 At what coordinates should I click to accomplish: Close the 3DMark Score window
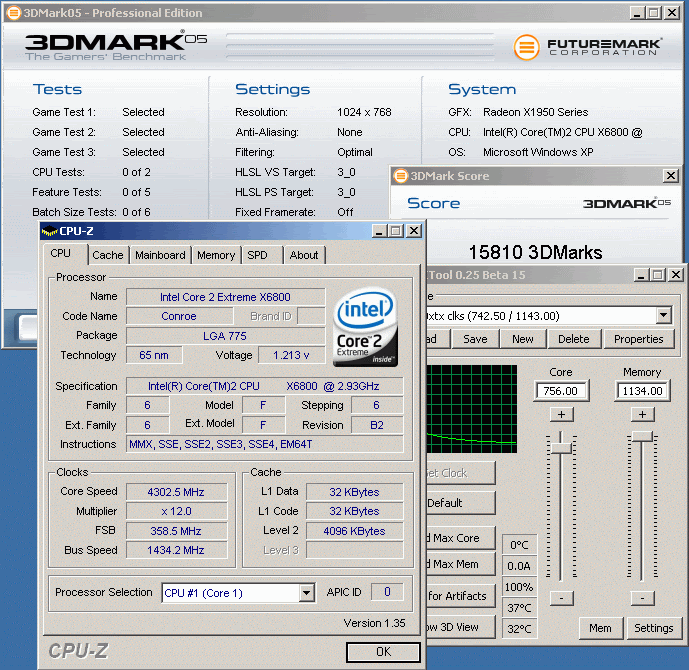pyautogui.click(x=671, y=176)
